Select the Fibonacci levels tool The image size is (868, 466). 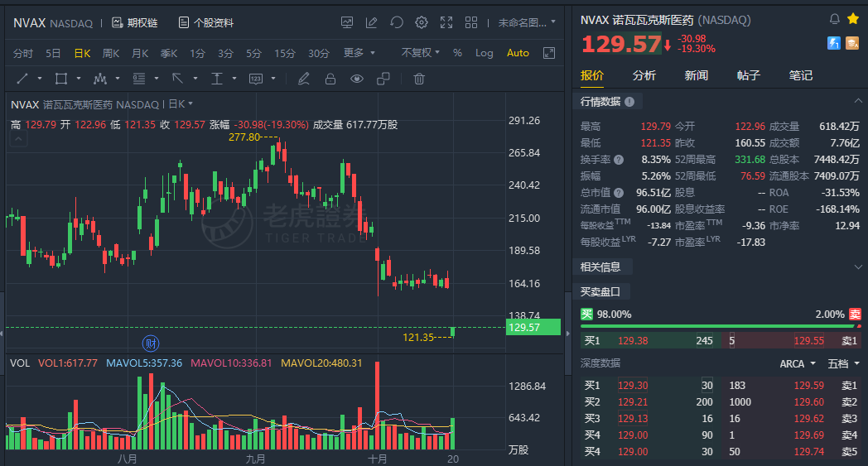(x=139, y=79)
